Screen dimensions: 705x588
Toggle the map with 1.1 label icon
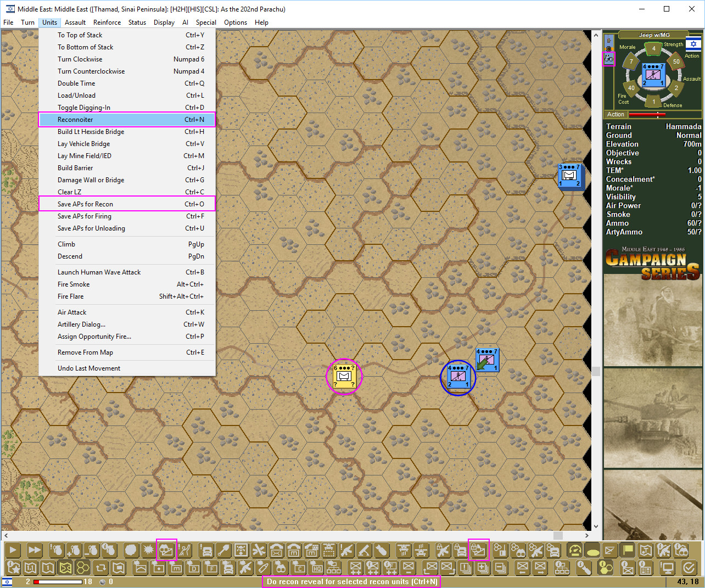click(31, 568)
